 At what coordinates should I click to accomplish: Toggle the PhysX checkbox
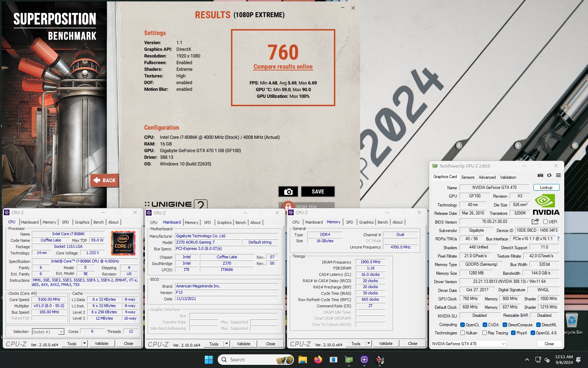[513, 333]
